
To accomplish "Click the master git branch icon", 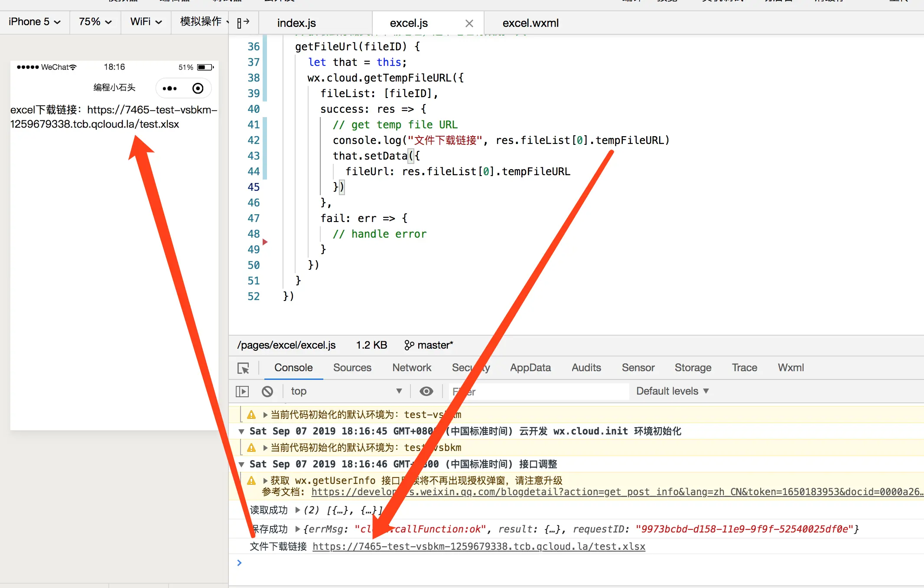I will click(409, 345).
